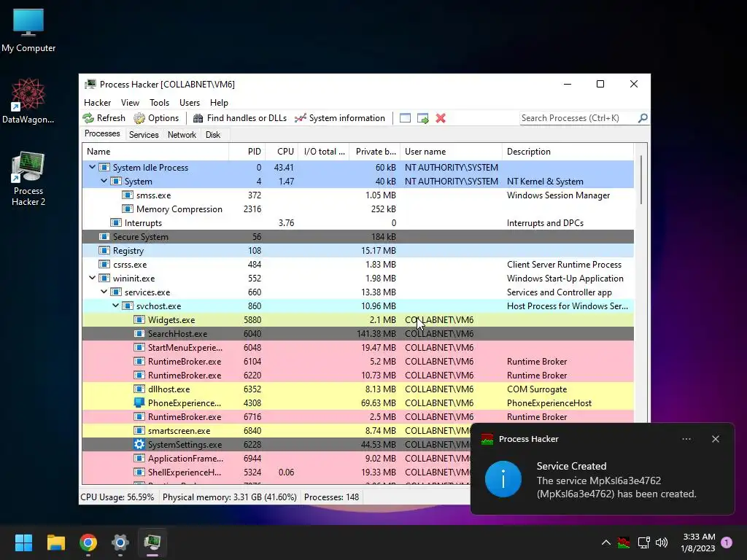Select the dllhost.exe COM Surrogate row
747x560 pixels.
coord(357,389)
